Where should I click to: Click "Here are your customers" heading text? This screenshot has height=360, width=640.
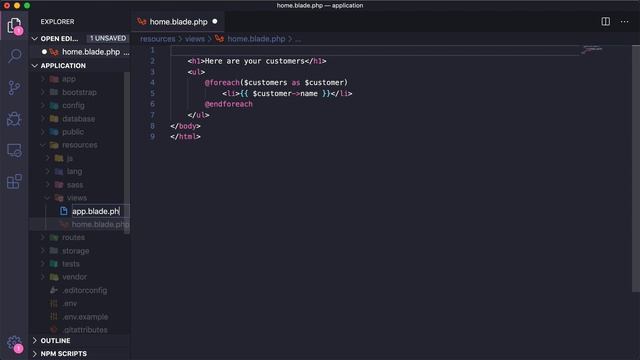click(x=255, y=61)
